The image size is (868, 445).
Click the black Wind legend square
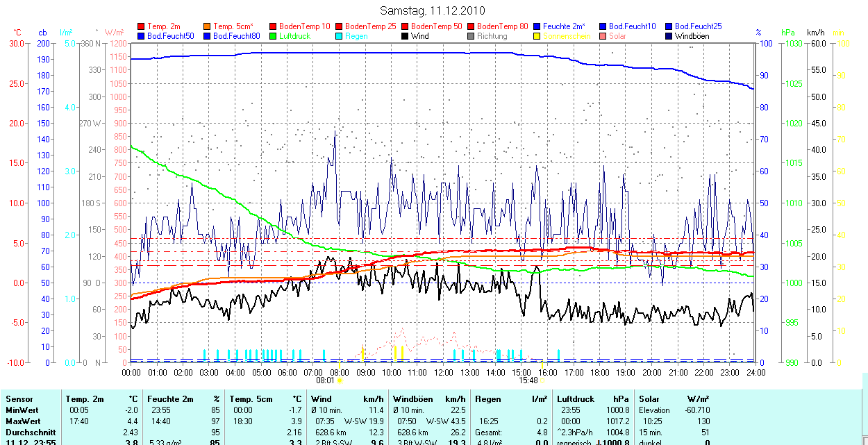(x=405, y=36)
